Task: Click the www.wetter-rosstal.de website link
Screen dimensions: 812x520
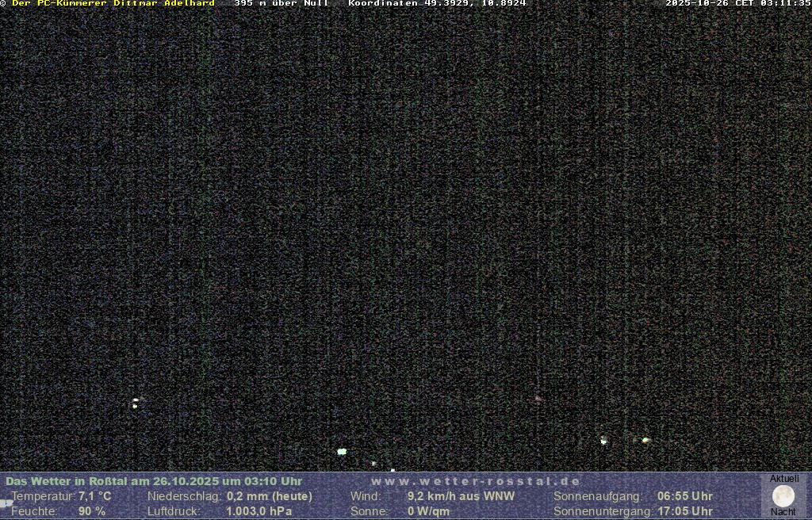Action: (476, 481)
